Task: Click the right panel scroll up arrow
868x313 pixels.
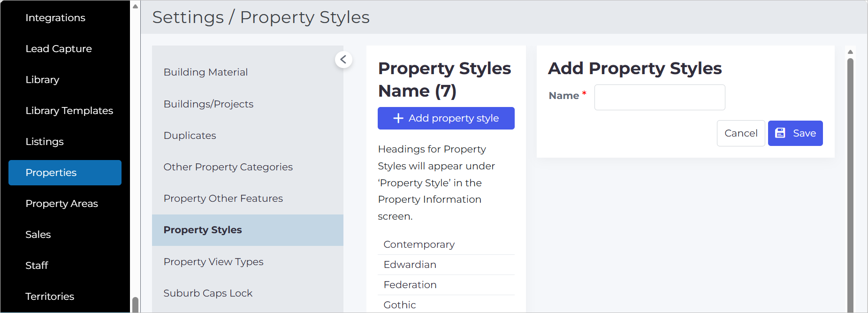Action: click(850, 52)
